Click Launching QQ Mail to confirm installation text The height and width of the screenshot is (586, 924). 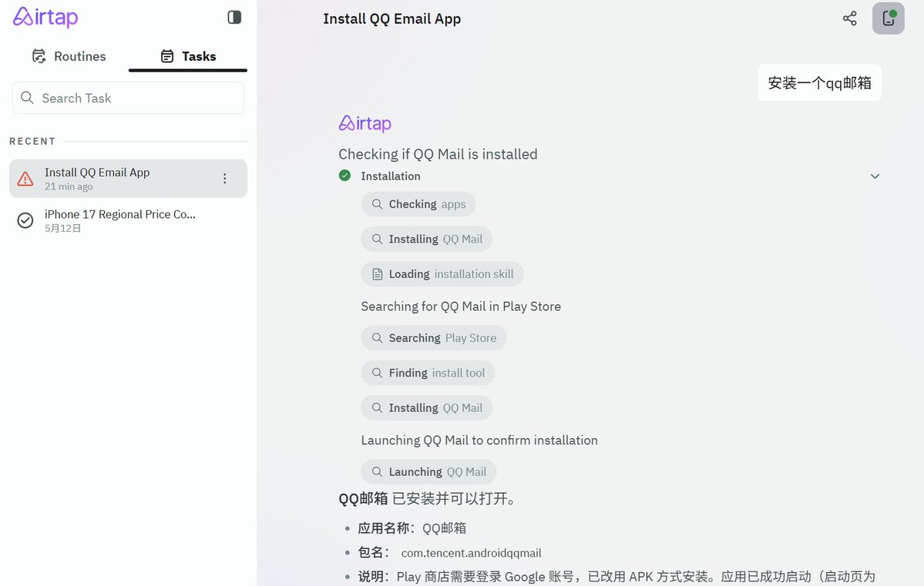(479, 440)
